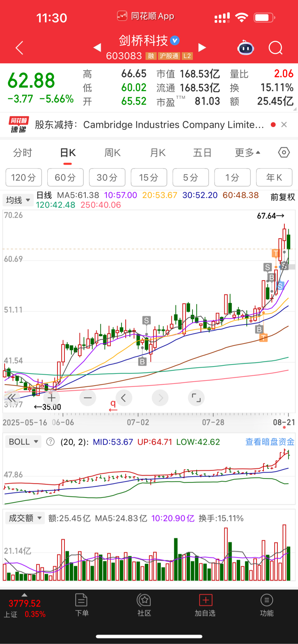
Task: Select the 日K tab
Action: point(68,153)
